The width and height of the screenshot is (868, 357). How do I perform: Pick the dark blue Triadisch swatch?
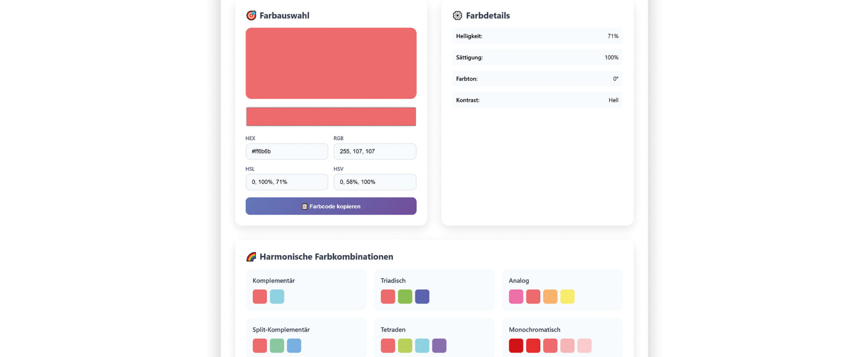click(x=422, y=297)
